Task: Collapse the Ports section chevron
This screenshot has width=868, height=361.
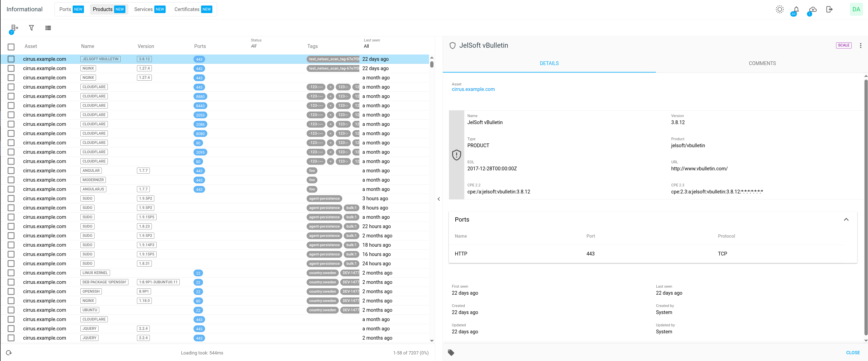Action: (x=846, y=220)
